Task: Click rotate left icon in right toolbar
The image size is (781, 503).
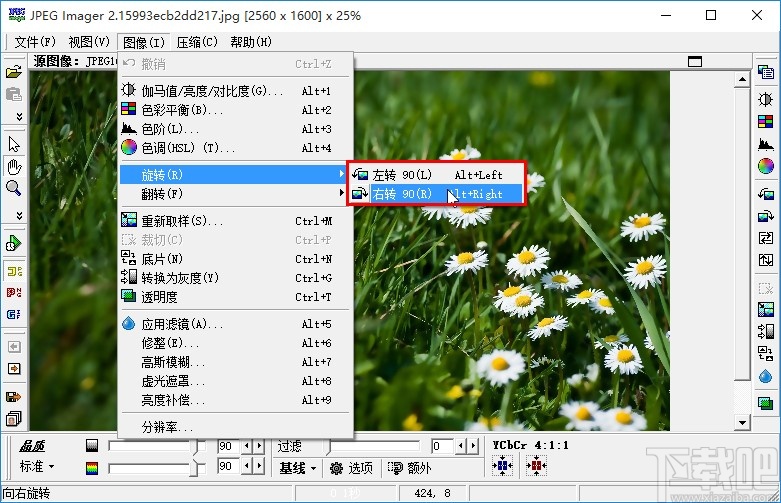Action: tap(766, 193)
